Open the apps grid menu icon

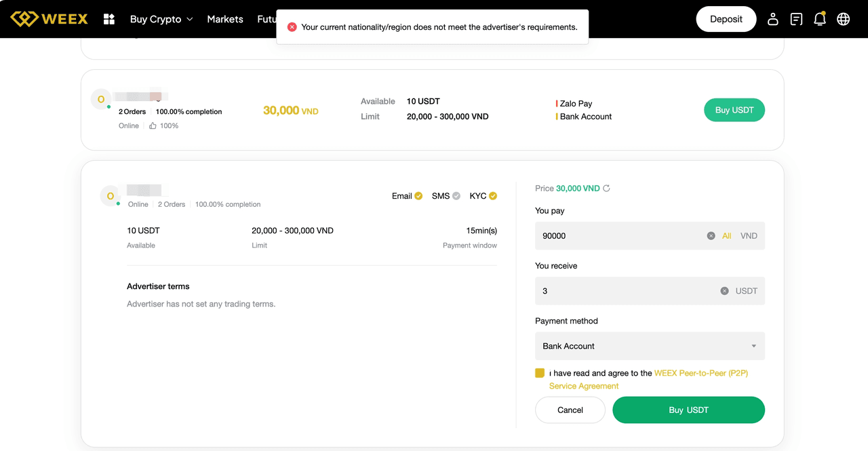(x=109, y=19)
